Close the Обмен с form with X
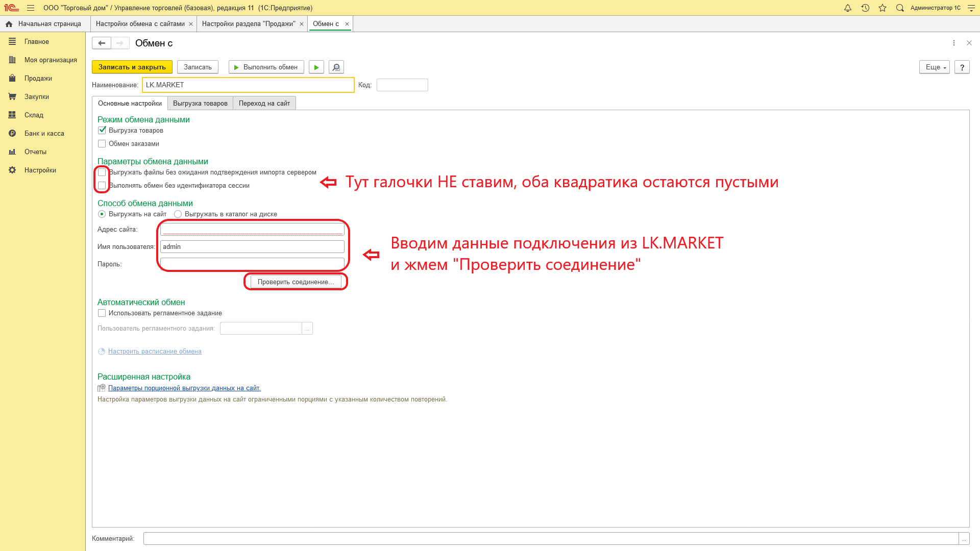 coord(969,43)
